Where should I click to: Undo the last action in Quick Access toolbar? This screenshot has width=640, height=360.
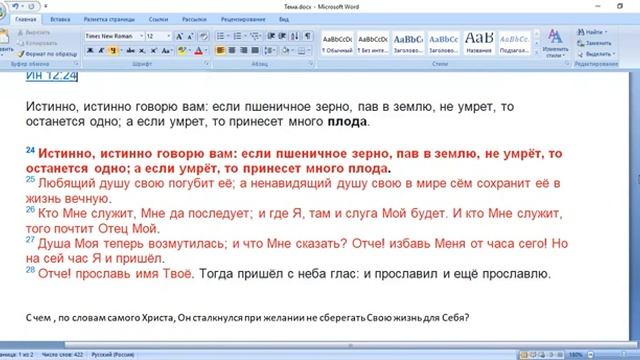click(15, 6)
